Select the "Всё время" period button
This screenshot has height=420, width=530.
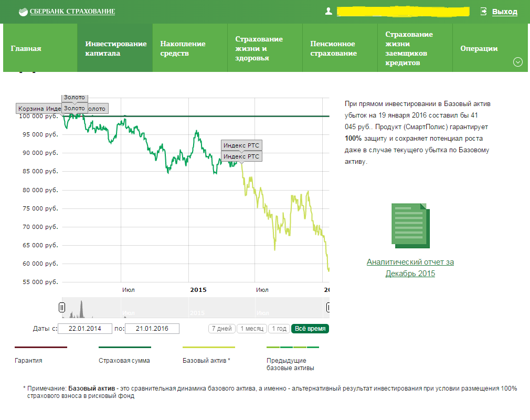tap(310, 329)
